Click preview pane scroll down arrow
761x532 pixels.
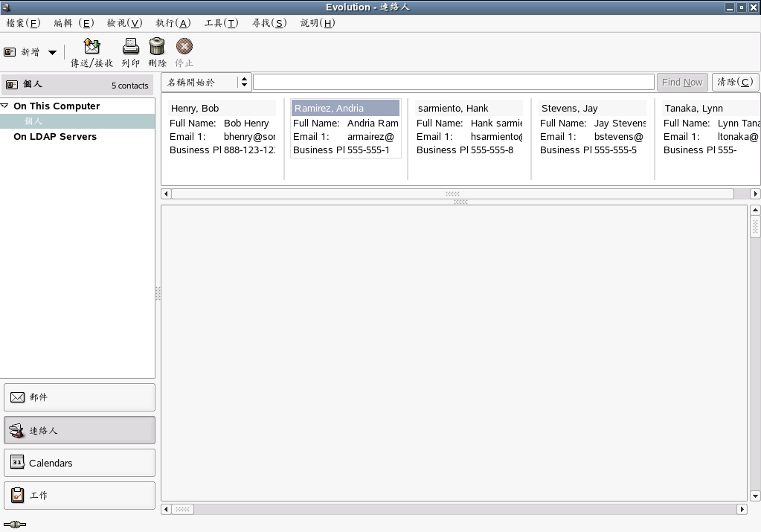tap(755, 496)
